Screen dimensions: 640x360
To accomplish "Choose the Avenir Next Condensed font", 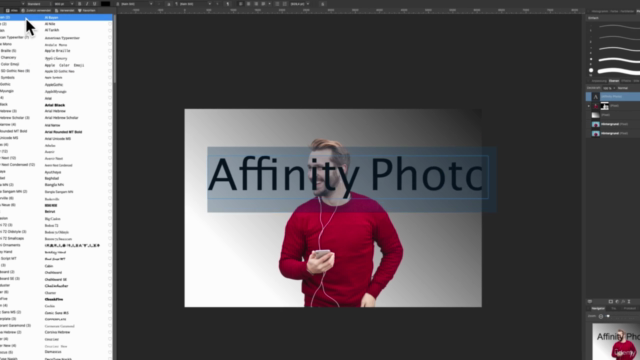I will pyautogui.click(x=58, y=165).
